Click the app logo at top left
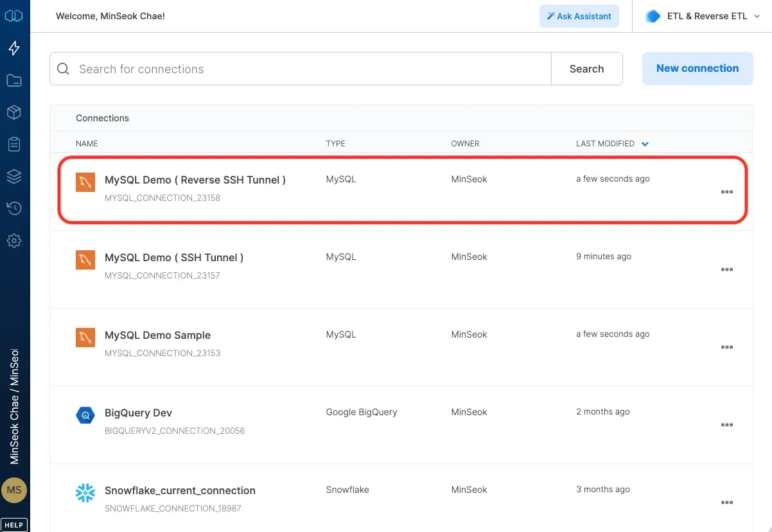 click(x=14, y=16)
